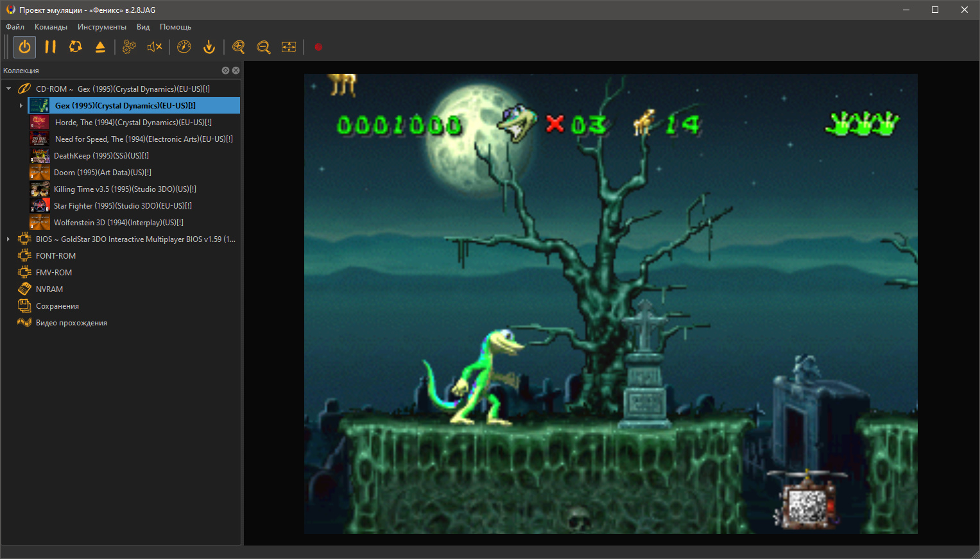The height and width of the screenshot is (559, 980).
Task: Click the CD-ROM disc icon
Action: point(24,89)
